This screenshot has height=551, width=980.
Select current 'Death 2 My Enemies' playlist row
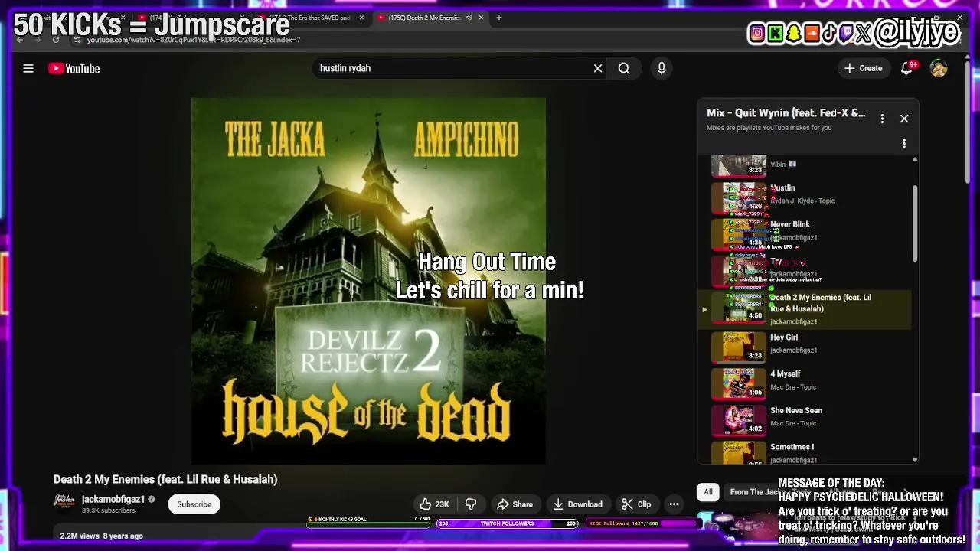point(805,309)
